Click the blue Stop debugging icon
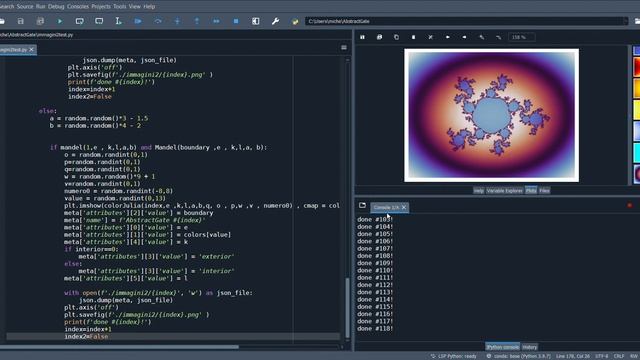Viewport: 640px width, 360px height. coord(236,21)
